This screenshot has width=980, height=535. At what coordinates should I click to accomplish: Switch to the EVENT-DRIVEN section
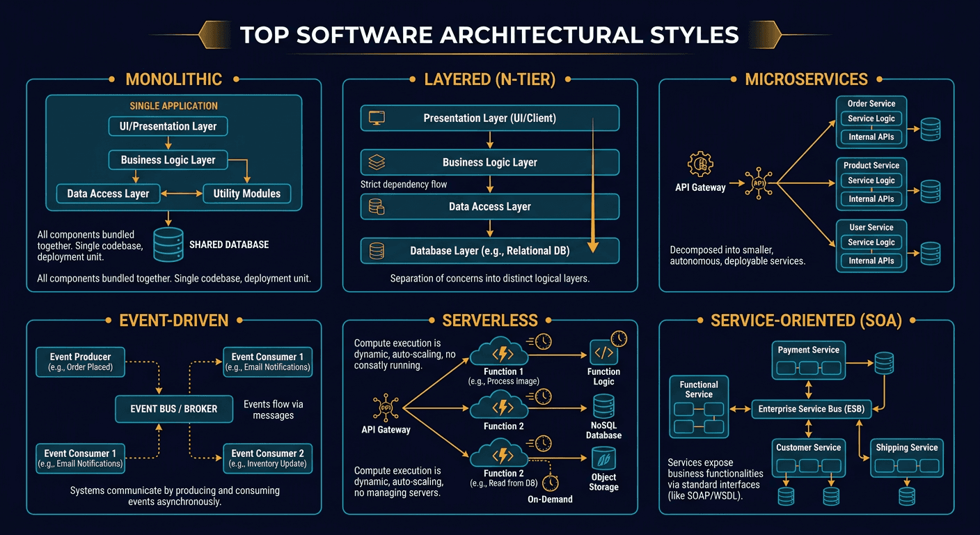(x=173, y=320)
